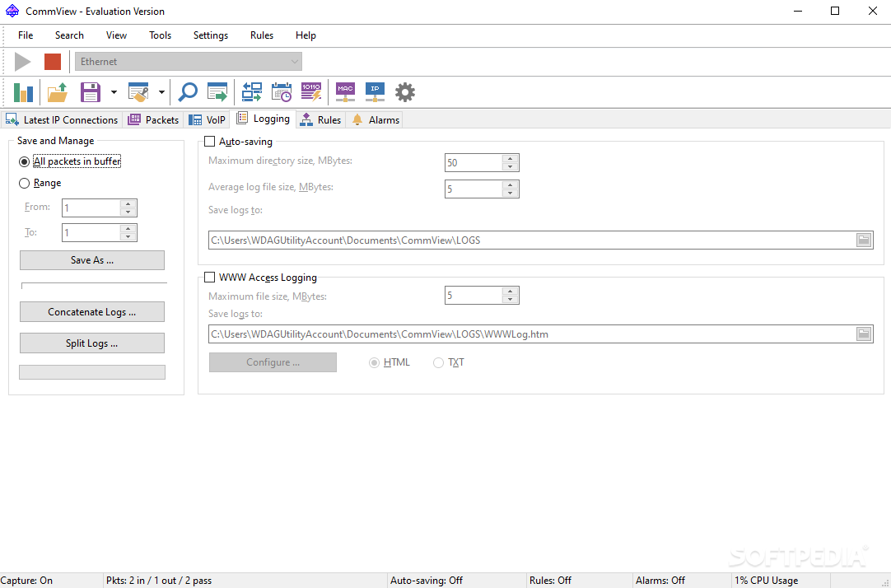Click the purple floppy disk save icon
891x588 pixels.
(x=91, y=92)
